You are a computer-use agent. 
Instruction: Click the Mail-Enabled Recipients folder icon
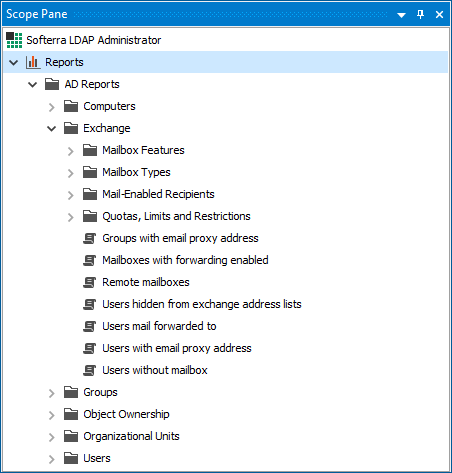tap(90, 194)
